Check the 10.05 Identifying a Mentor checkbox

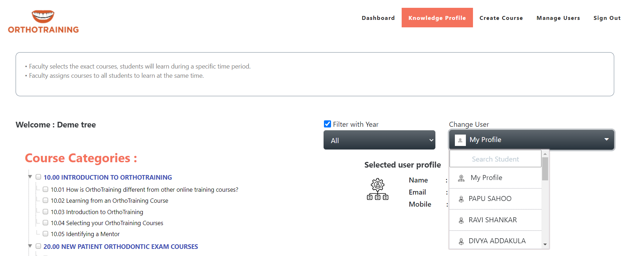click(45, 234)
